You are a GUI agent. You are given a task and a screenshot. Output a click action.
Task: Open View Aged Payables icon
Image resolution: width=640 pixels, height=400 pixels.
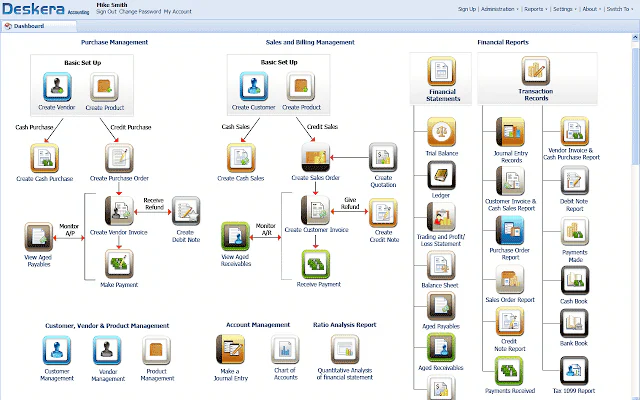click(x=39, y=237)
